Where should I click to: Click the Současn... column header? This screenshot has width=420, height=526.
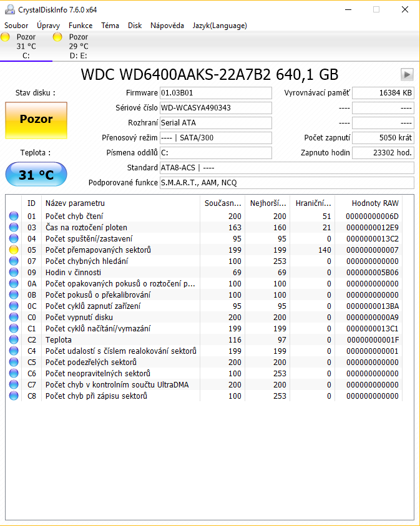point(223,203)
